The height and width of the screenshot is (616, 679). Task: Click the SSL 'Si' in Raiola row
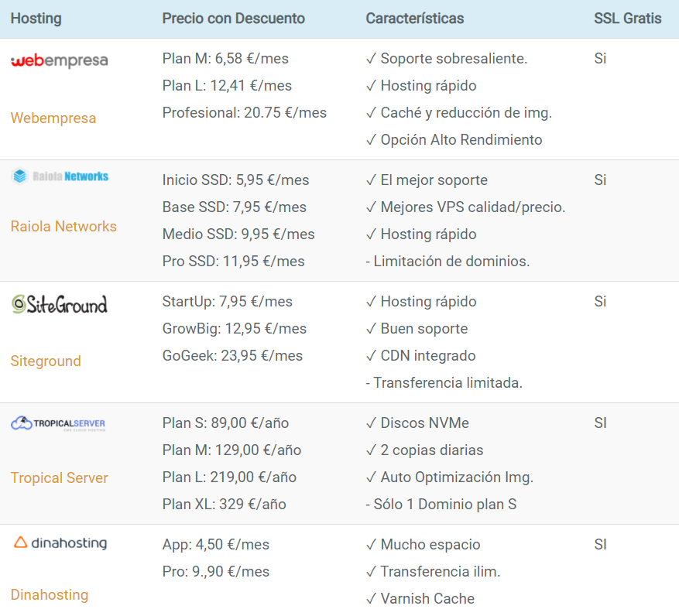(600, 180)
